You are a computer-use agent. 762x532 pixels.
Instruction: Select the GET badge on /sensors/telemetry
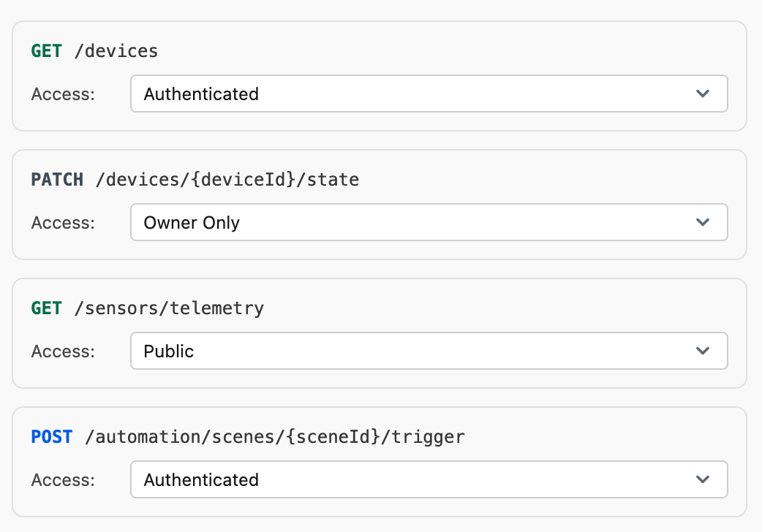pyautogui.click(x=47, y=308)
